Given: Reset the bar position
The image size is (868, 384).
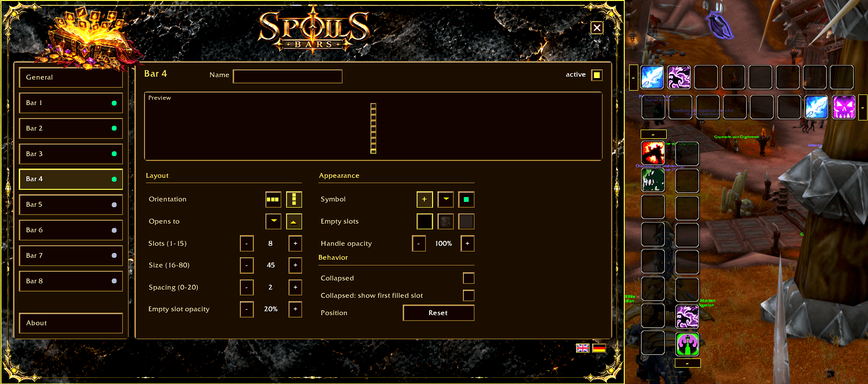Looking at the screenshot, I should point(438,313).
